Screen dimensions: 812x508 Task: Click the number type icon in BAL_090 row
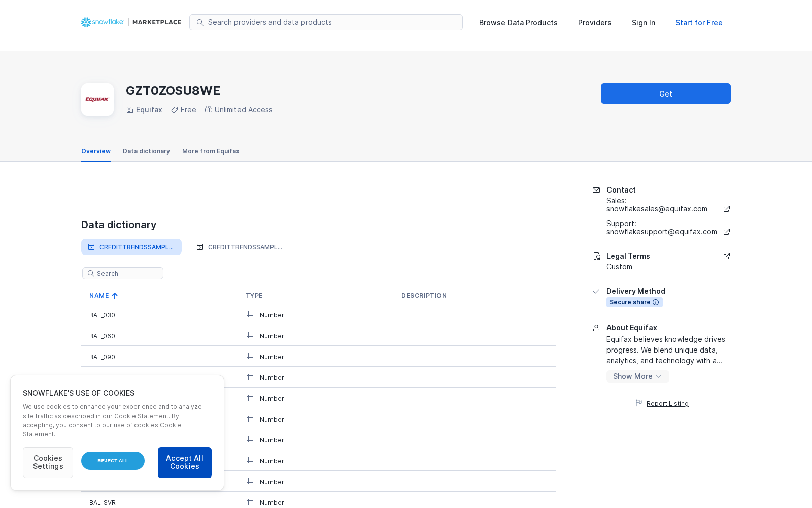click(x=250, y=357)
